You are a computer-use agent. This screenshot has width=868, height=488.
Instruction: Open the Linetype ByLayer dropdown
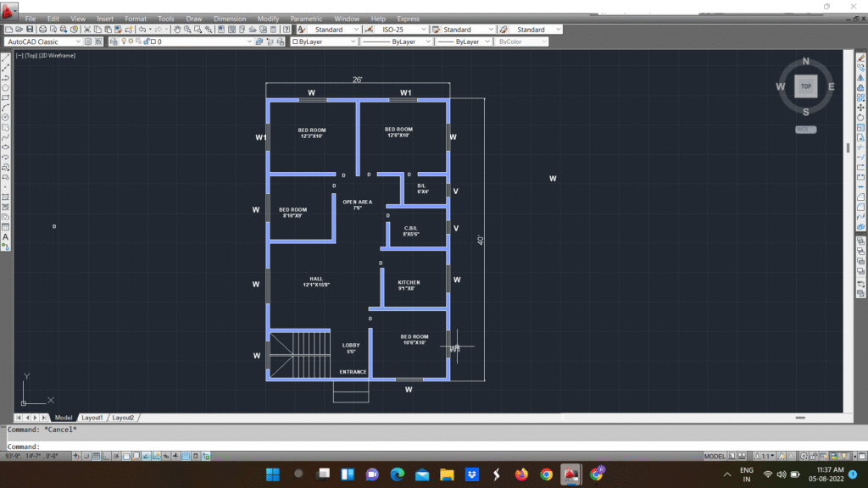tap(397, 42)
